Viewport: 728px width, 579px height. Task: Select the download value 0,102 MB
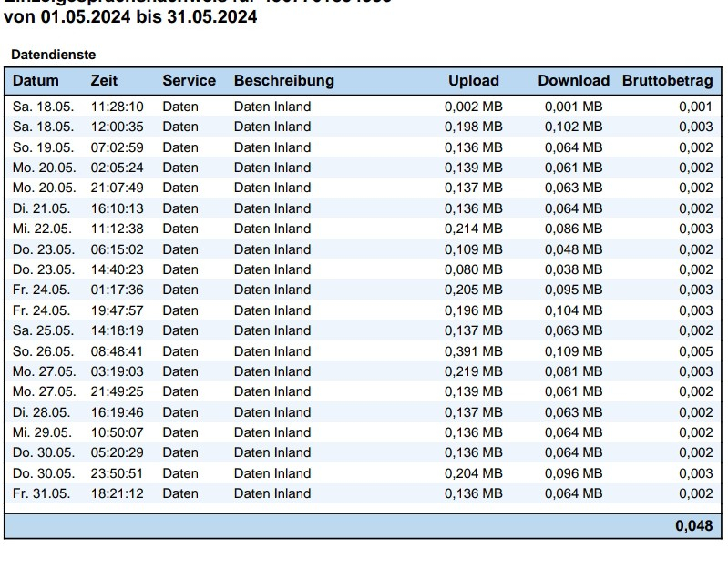pyautogui.click(x=573, y=127)
